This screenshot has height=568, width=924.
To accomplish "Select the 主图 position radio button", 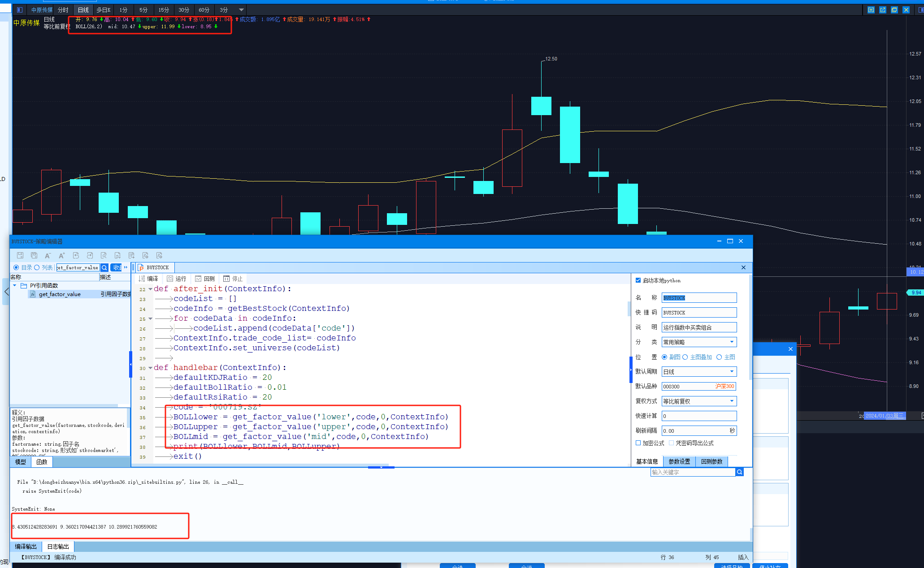I will tap(719, 357).
